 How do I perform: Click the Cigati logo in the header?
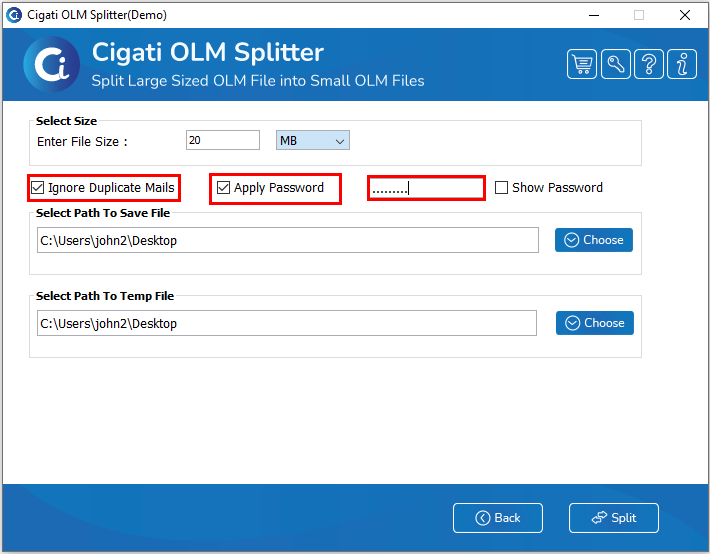(52, 64)
